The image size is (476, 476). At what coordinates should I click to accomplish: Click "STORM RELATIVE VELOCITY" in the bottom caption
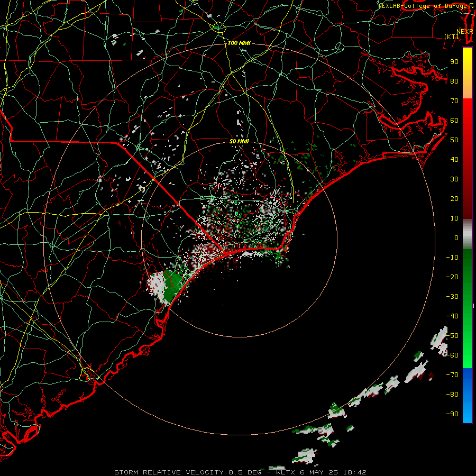(169, 472)
